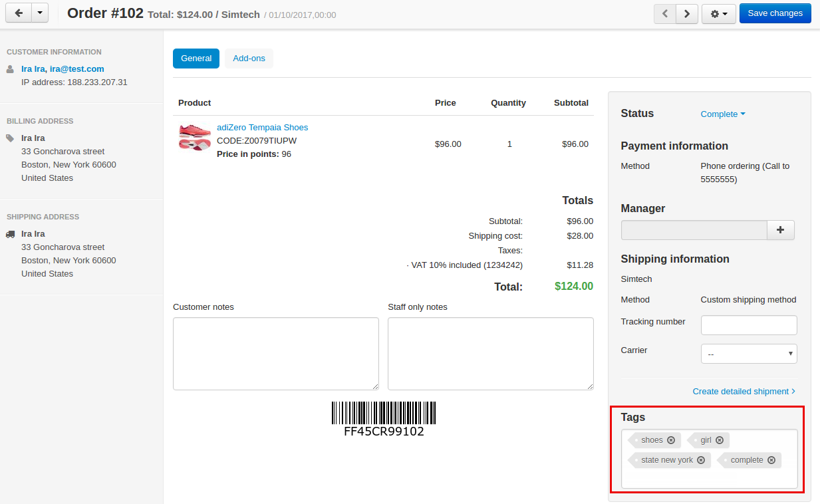Remove the girl tag
This screenshot has height=504, width=820.
coord(720,440)
